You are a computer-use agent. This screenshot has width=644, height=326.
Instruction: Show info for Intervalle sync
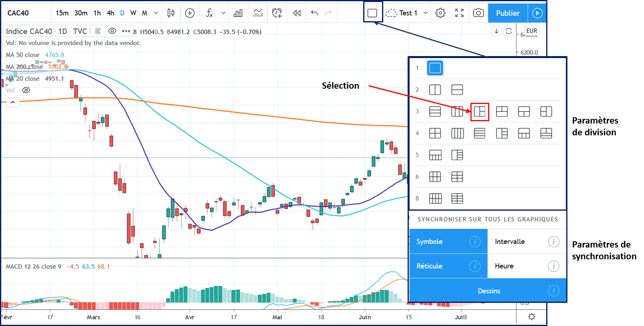pyautogui.click(x=554, y=242)
